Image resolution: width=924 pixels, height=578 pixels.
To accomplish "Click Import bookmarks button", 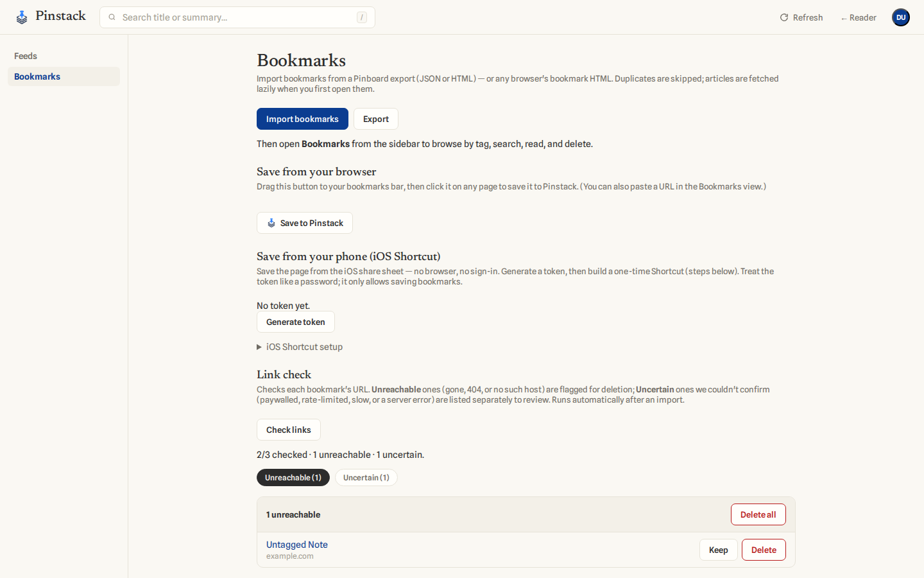I will coord(302,119).
